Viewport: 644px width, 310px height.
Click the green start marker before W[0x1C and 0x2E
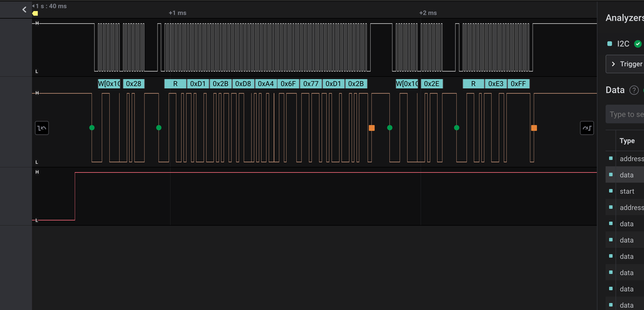pyautogui.click(x=389, y=128)
